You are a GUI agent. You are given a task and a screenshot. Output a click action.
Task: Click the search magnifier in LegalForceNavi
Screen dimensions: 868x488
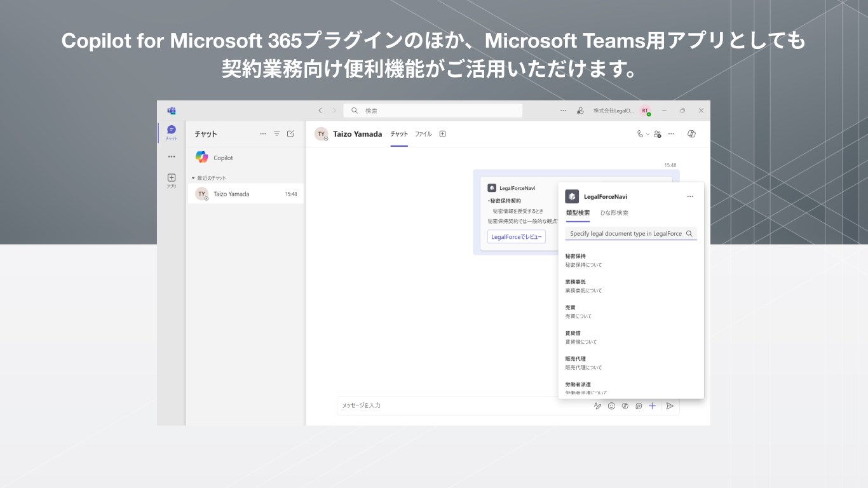click(689, 233)
